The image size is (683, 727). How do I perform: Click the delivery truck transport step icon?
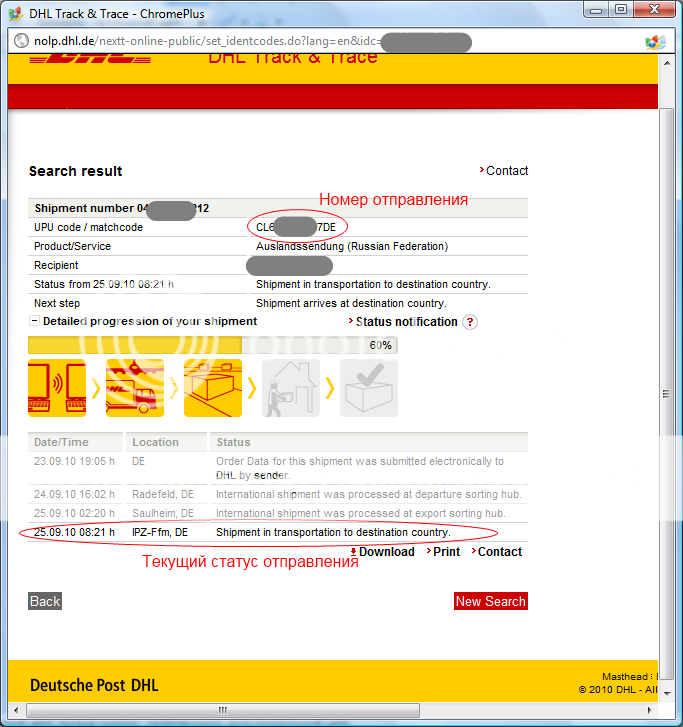(x=135, y=388)
